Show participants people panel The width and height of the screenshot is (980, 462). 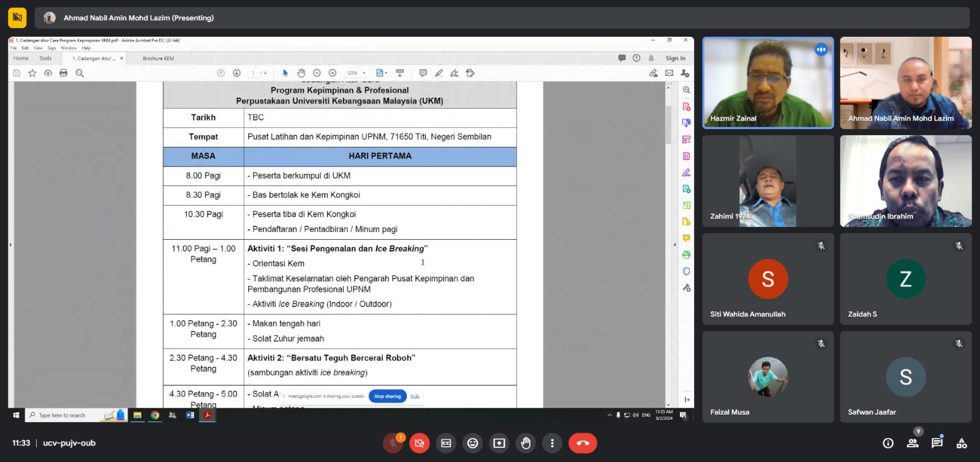[913, 443]
